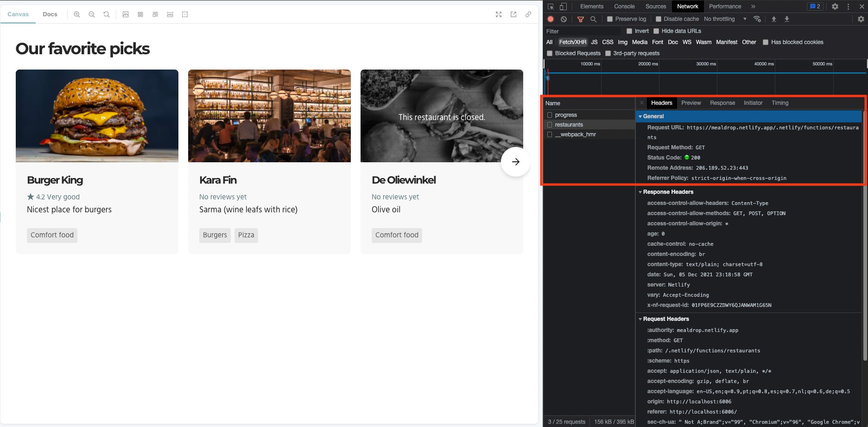Open the Sources panel tab
This screenshot has width=868, height=427.
pyautogui.click(x=656, y=6)
